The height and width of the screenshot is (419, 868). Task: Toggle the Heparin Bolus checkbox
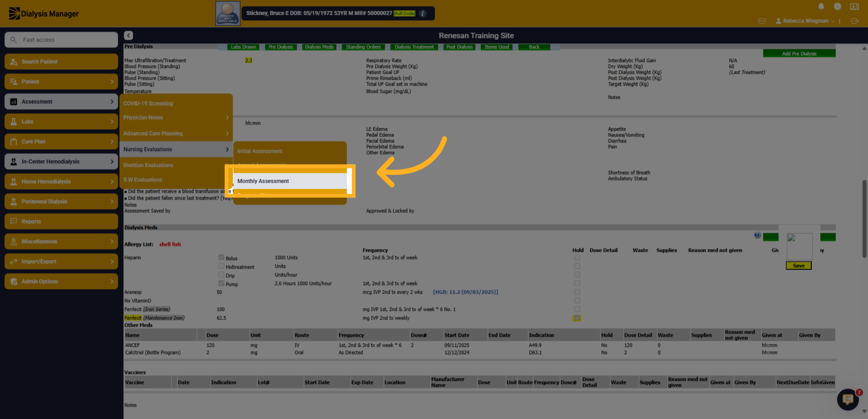(221, 257)
